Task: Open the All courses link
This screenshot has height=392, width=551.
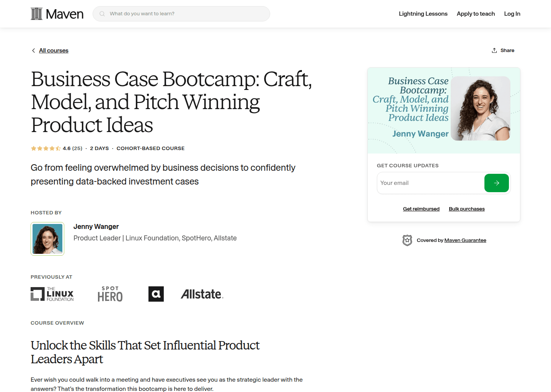Action: (54, 50)
